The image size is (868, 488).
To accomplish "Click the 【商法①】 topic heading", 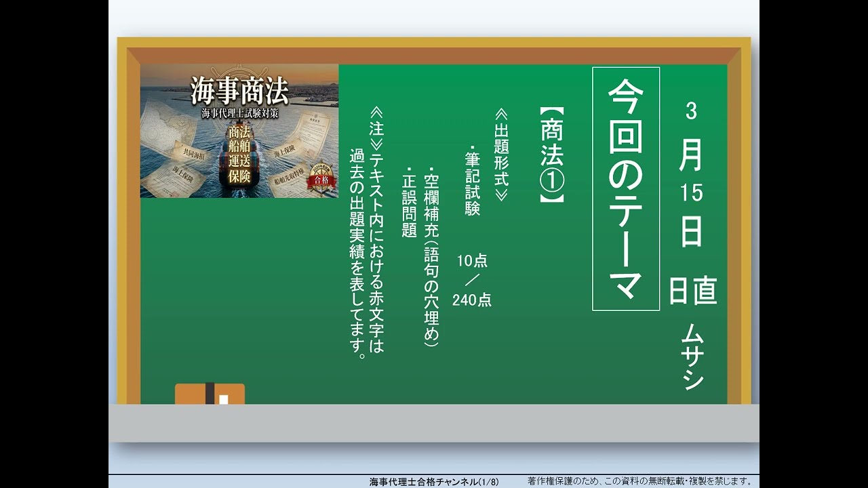I will point(551,155).
